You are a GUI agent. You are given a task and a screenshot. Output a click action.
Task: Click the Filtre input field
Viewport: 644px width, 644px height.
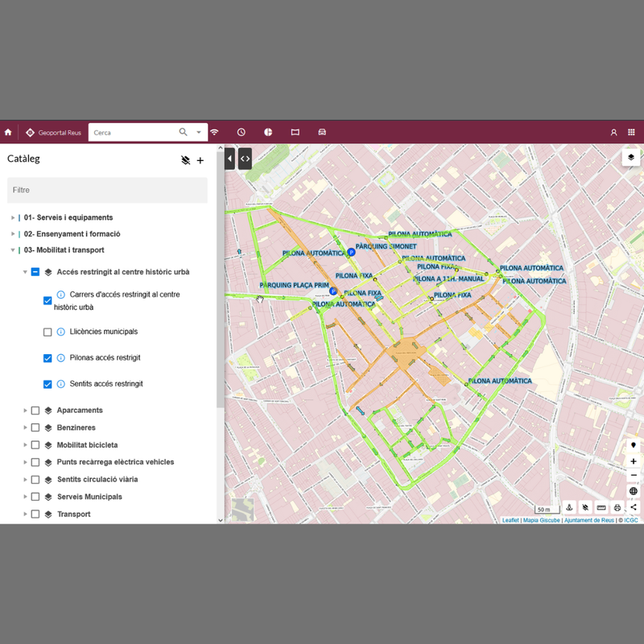[107, 190]
